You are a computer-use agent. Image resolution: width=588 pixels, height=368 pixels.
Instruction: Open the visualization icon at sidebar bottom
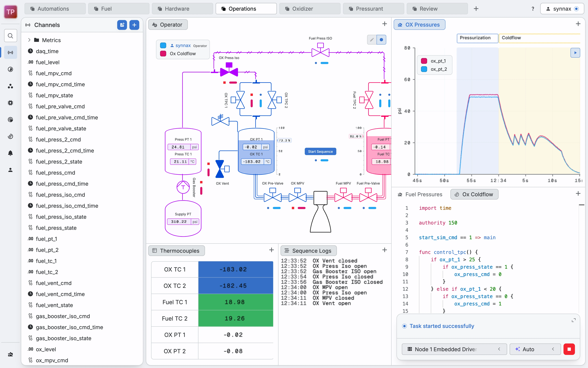click(10, 354)
